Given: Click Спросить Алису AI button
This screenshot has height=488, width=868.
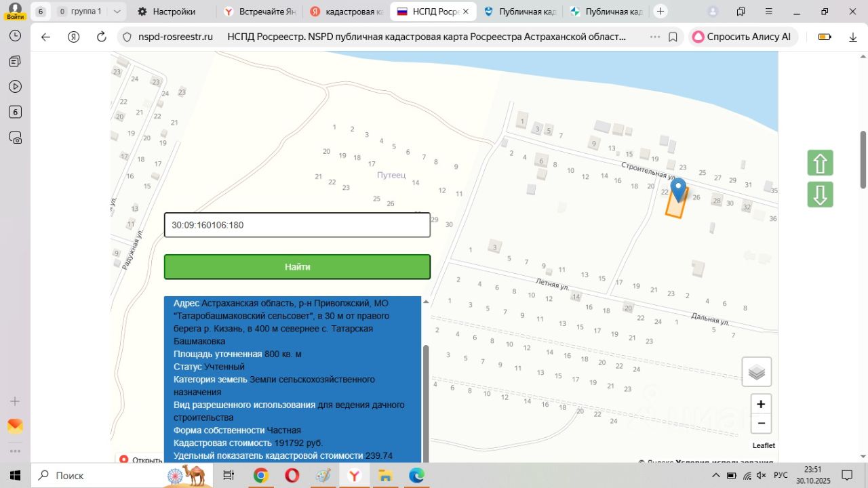Looking at the screenshot, I should [741, 37].
